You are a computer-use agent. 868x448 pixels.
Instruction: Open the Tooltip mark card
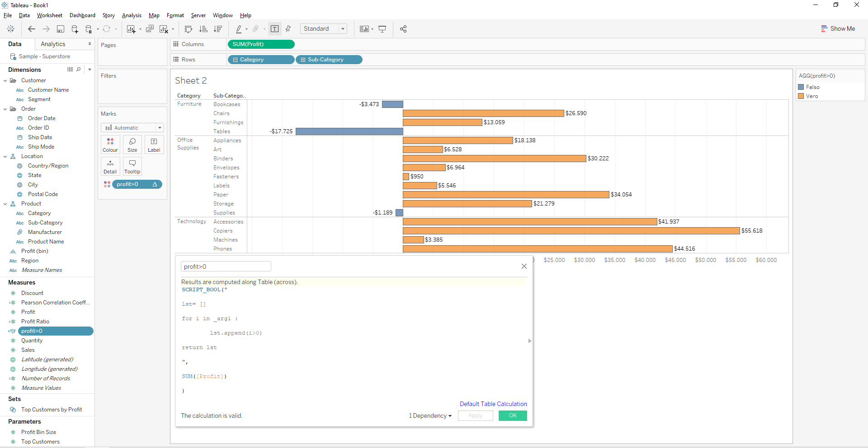point(132,166)
